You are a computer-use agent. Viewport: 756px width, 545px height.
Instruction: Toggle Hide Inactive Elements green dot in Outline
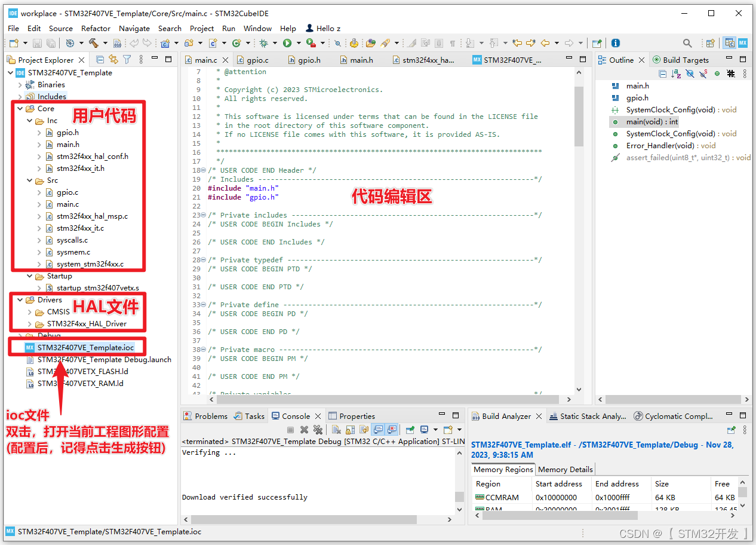pyautogui.click(x=717, y=74)
